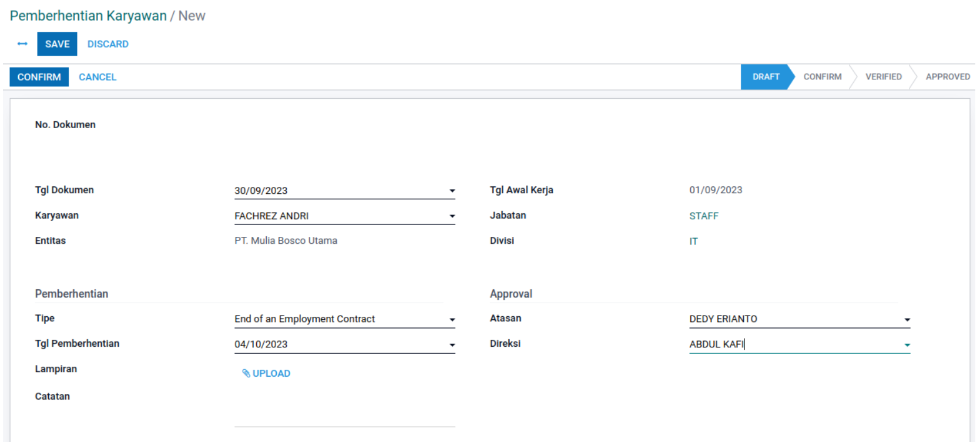The width and height of the screenshot is (980, 442).
Task: Expand the Karyawan dropdown arrow
Action: [452, 216]
